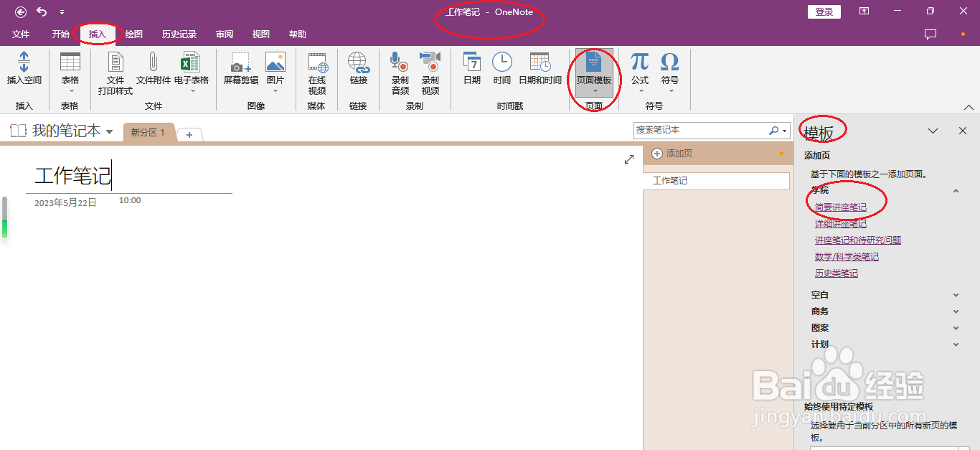
Task: Choose the 简要讲座笔记 template
Action: [x=841, y=207]
